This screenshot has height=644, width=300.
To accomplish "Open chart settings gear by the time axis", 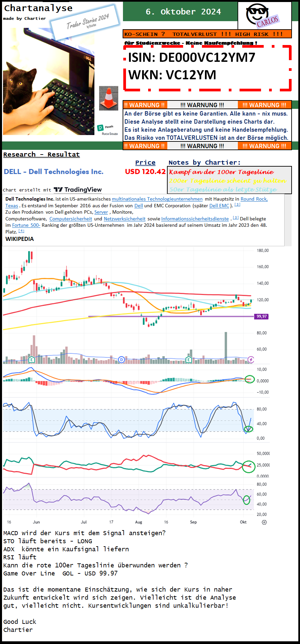I will (264, 522).
